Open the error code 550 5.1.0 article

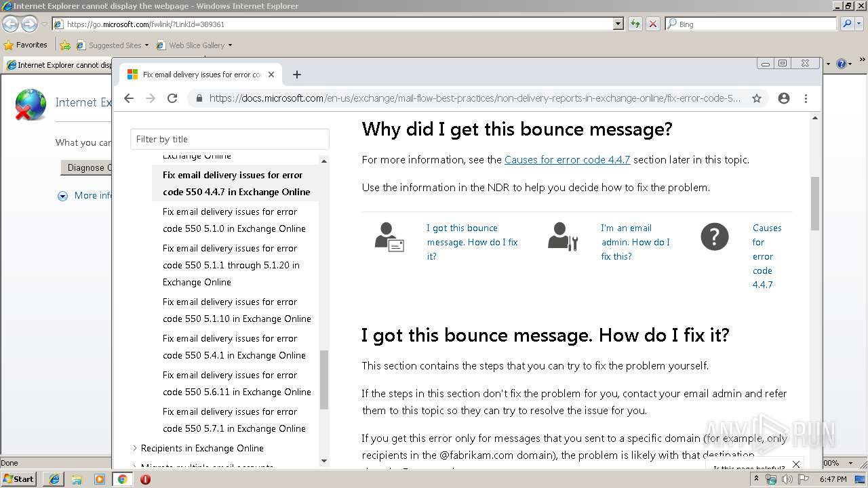pos(234,220)
